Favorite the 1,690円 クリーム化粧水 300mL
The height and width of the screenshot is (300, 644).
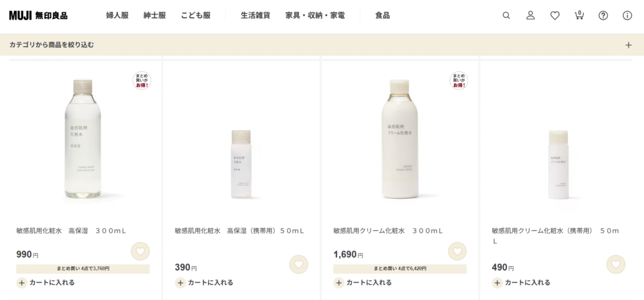(x=457, y=251)
